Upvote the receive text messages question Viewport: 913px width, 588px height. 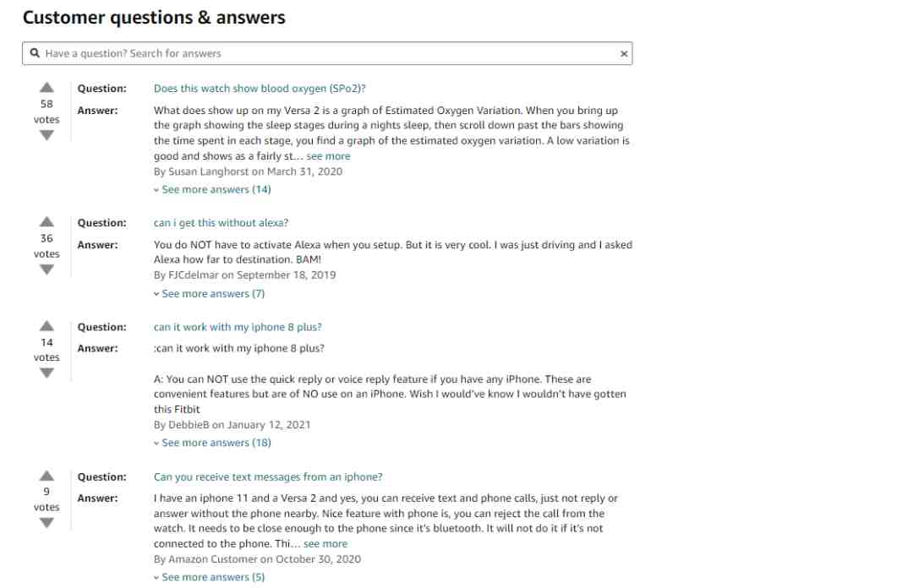pos(46,476)
